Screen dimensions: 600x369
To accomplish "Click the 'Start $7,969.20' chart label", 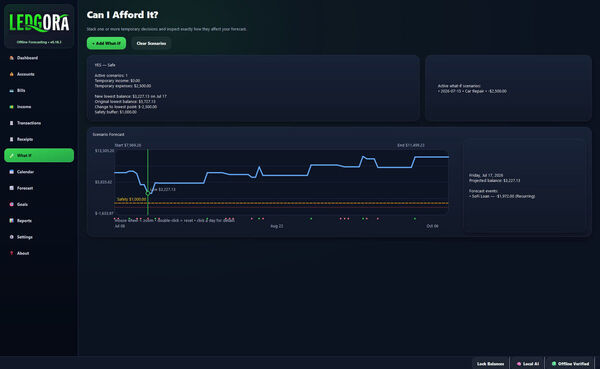I will (x=128, y=145).
